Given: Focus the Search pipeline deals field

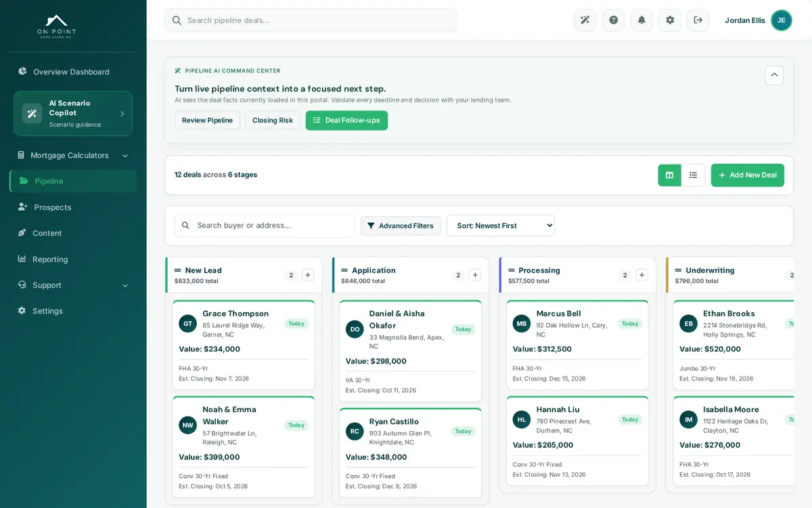Looking at the screenshot, I should coord(311,20).
